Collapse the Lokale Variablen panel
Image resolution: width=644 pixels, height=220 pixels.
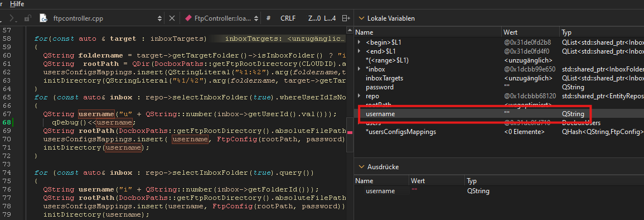[x=361, y=18]
